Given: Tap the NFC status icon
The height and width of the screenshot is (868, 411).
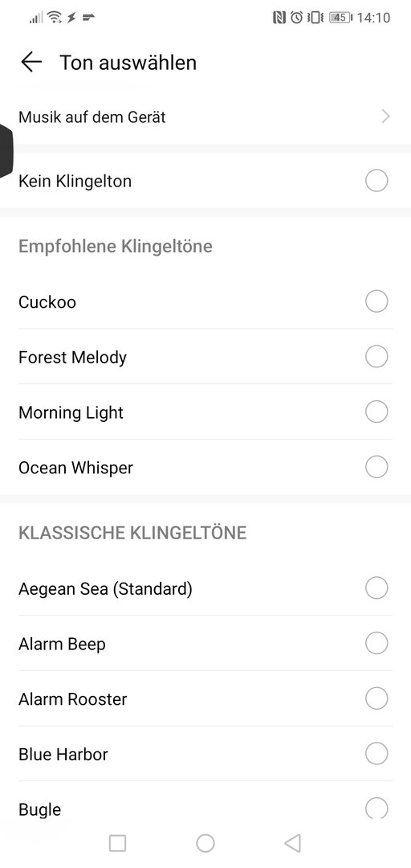Looking at the screenshot, I should tap(280, 18).
